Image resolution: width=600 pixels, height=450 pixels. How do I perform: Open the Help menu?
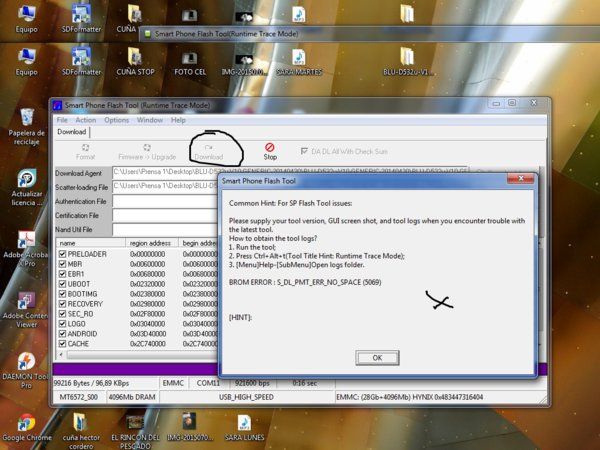coord(178,120)
